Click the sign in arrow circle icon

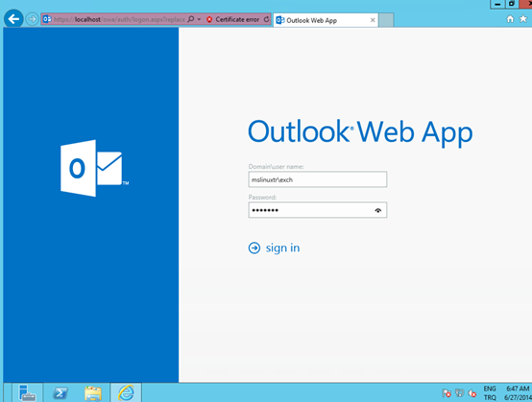(254, 248)
